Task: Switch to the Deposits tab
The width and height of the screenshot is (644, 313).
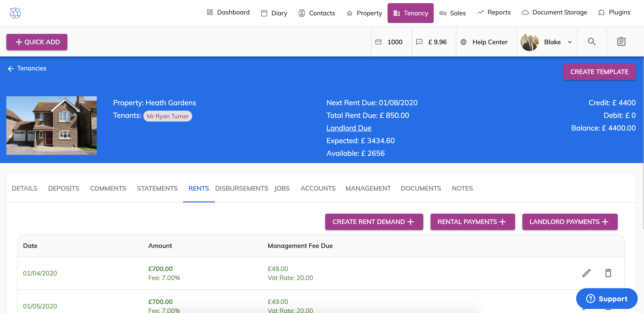Action: (64, 188)
